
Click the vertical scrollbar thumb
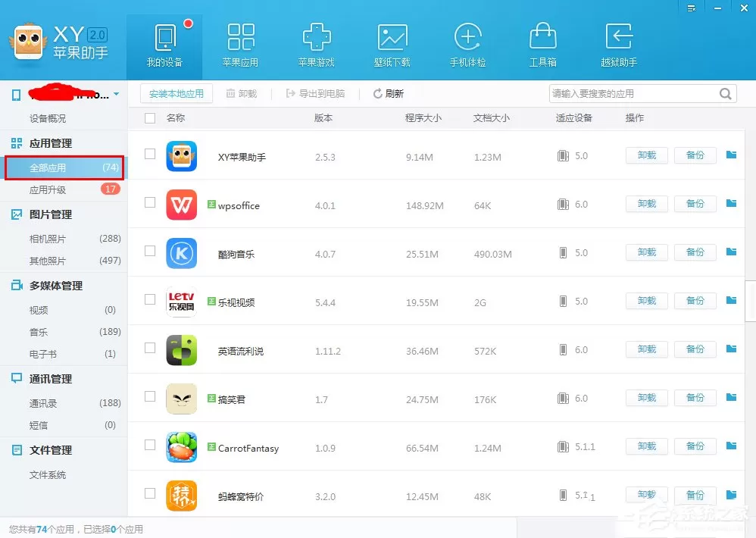[x=750, y=301]
